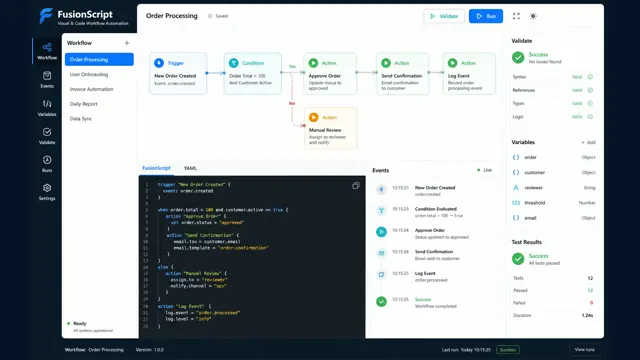Copy code with the copy icon
Image resolution: width=640 pixels, height=360 pixels.
pos(356,186)
